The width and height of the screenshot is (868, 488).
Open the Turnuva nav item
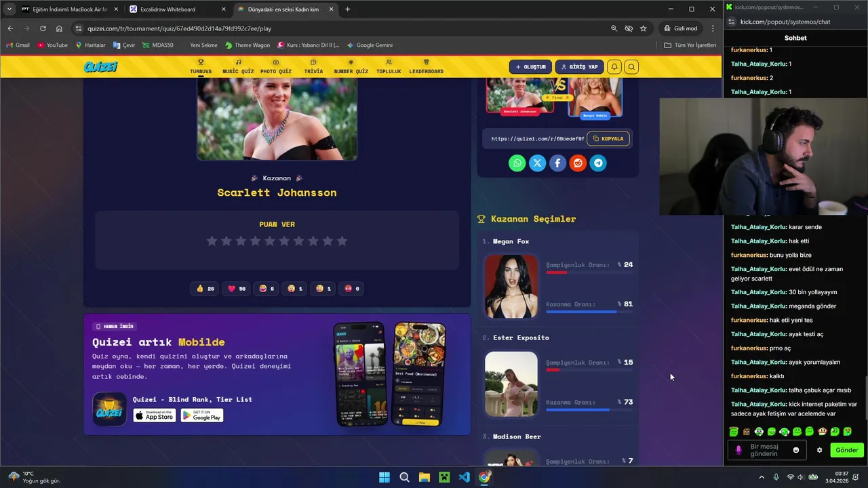point(201,67)
